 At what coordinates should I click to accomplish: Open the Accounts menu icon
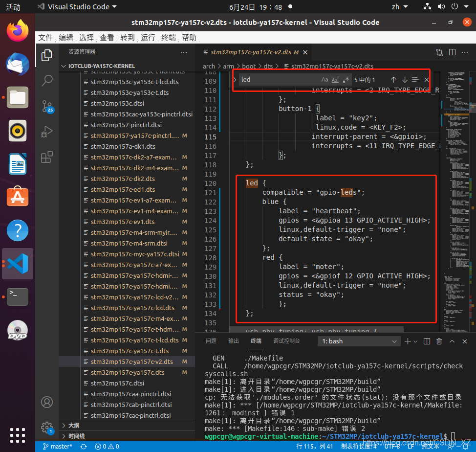[47, 402]
